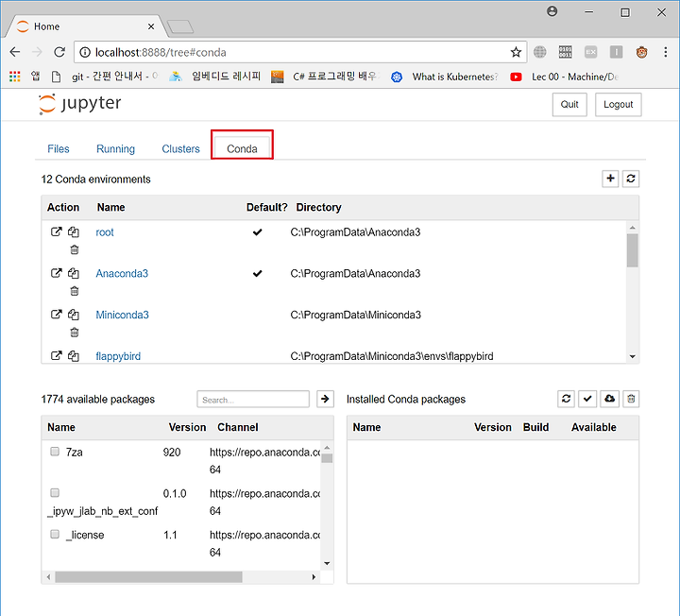Image resolution: width=680 pixels, height=616 pixels.
Task: Open the What is Kubernetes bookmark
Action: 444,77
